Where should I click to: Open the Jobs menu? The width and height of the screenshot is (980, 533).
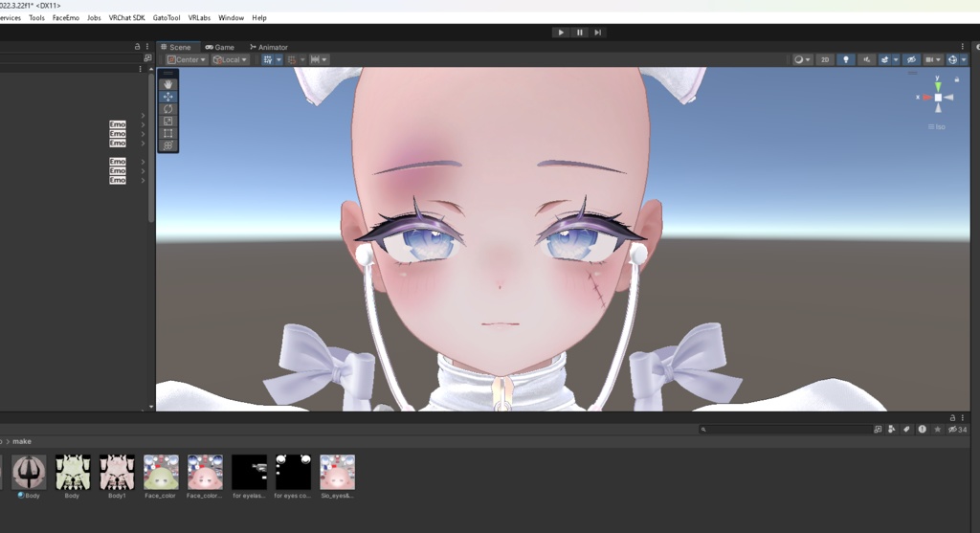[x=94, y=18]
